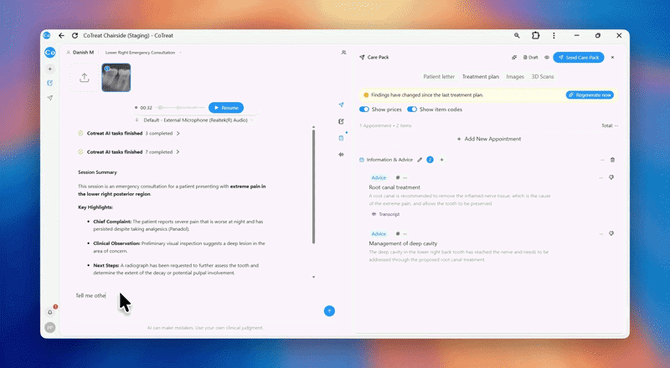Toggle the Show item codes switch
Screen dimensions: 670x368
click(x=412, y=109)
